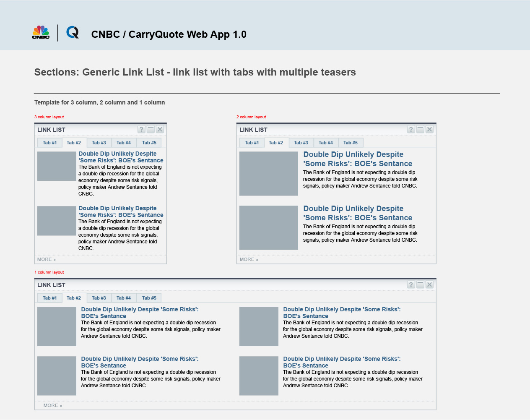Open help in 2 column Link List panel
Viewport: 530px width, 420px height.
pyautogui.click(x=411, y=129)
